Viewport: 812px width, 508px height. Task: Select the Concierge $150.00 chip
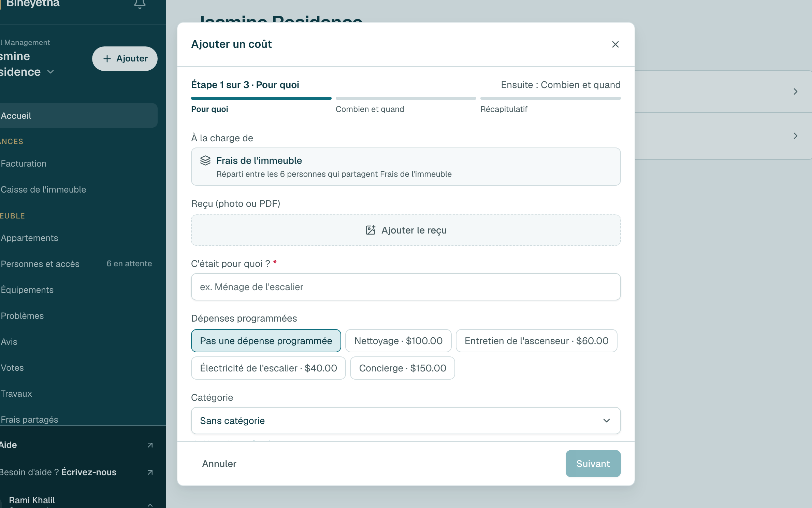tap(403, 368)
